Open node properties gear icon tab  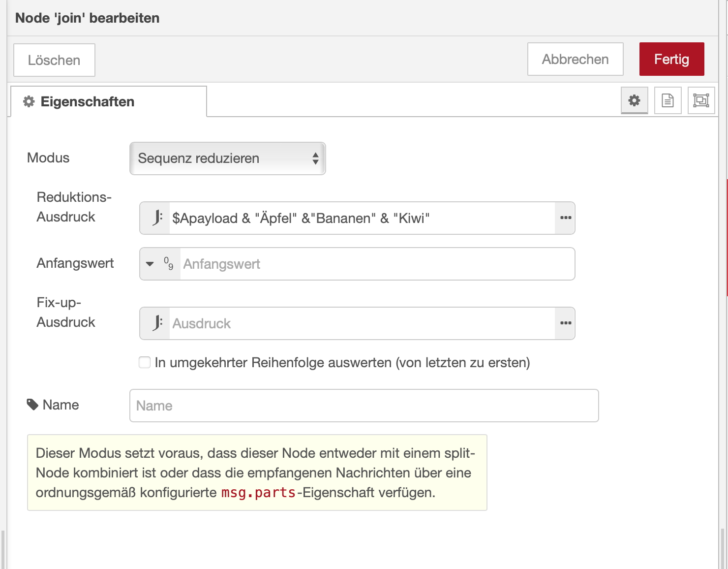(635, 100)
